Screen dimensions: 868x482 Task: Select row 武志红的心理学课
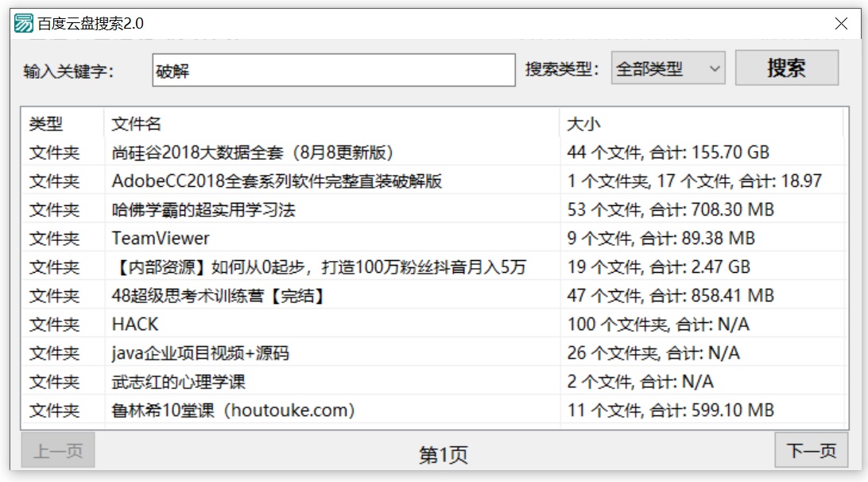coord(434,382)
